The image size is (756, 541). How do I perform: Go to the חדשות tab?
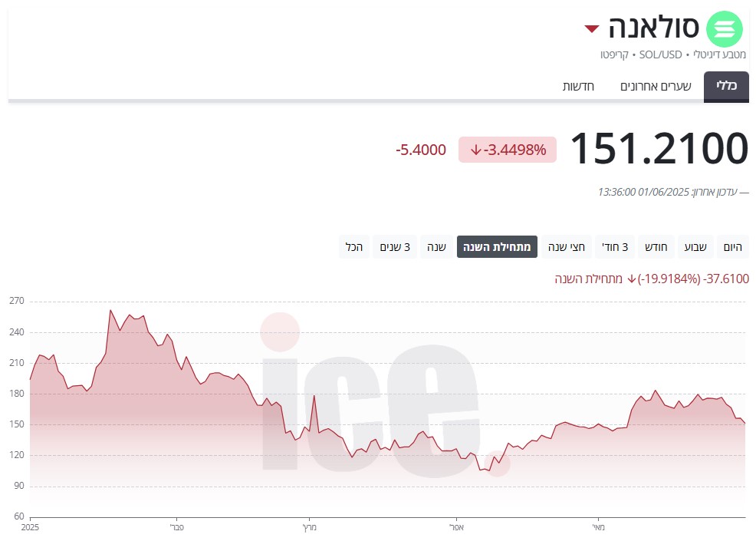tap(579, 86)
